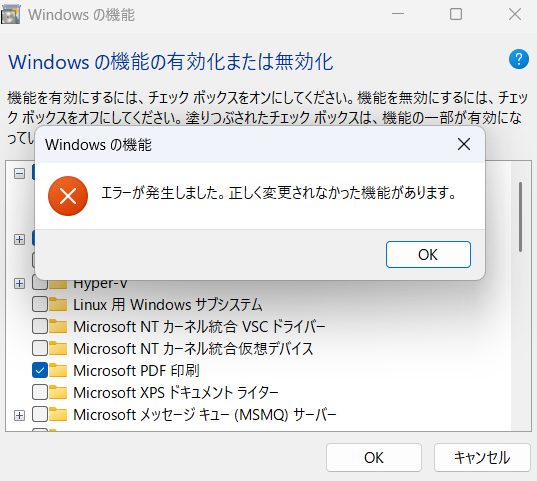Tick the Hyper-V checkbox
The width and height of the screenshot is (537, 481).
click(40, 284)
